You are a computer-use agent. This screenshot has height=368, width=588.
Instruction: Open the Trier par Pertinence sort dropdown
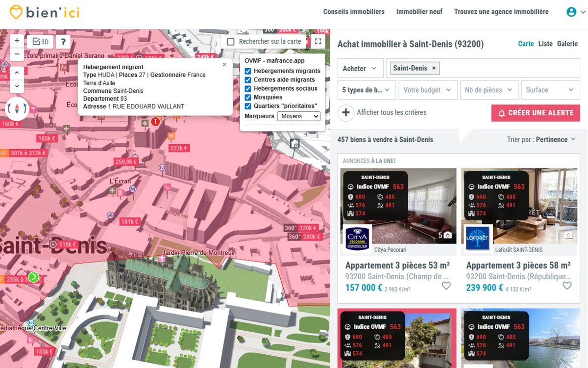click(541, 139)
